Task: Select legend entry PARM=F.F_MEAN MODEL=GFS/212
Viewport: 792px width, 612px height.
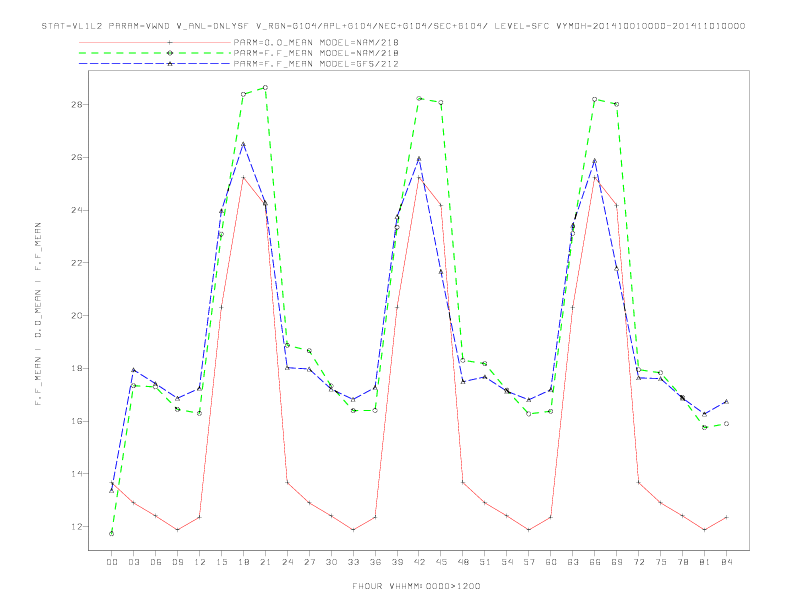Action: [x=316, y=64]
